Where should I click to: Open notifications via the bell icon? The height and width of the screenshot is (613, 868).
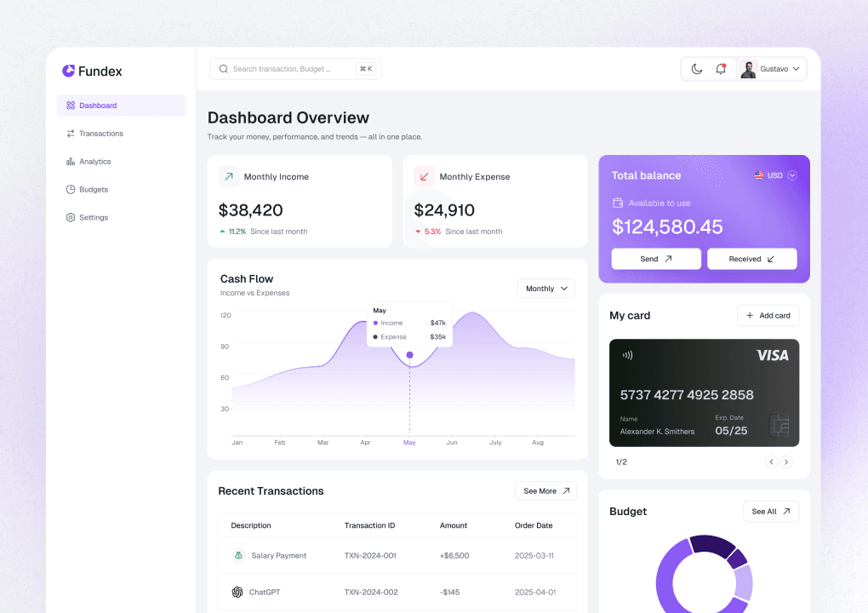[x=720, y=68]
